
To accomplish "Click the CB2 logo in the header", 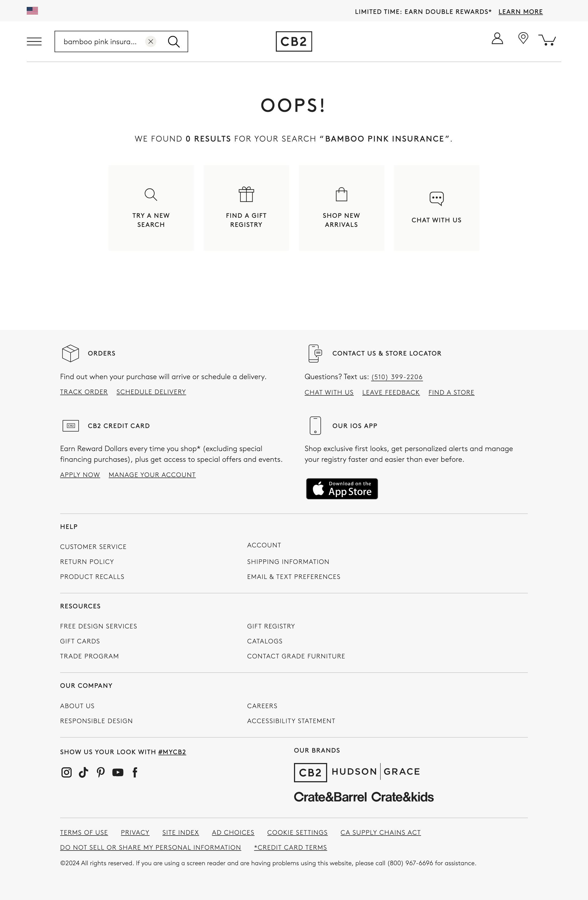I will pyautogui.click(x=294, y=41).
